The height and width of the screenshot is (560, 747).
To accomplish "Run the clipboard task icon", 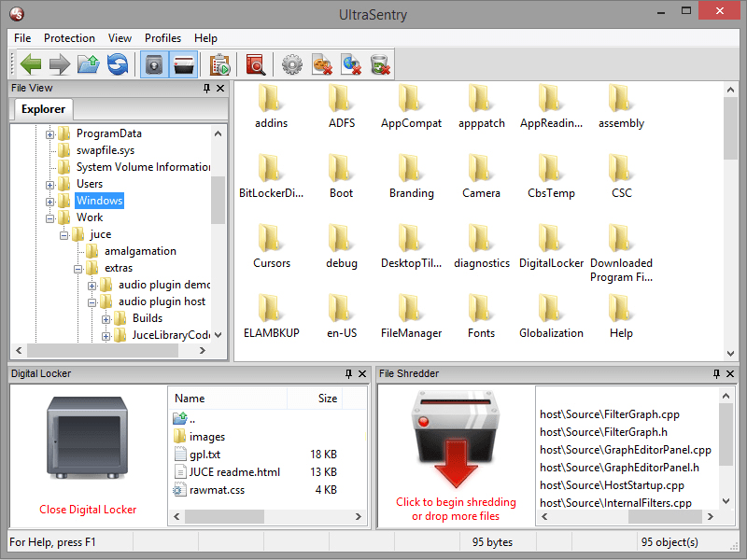I will 220,64.
